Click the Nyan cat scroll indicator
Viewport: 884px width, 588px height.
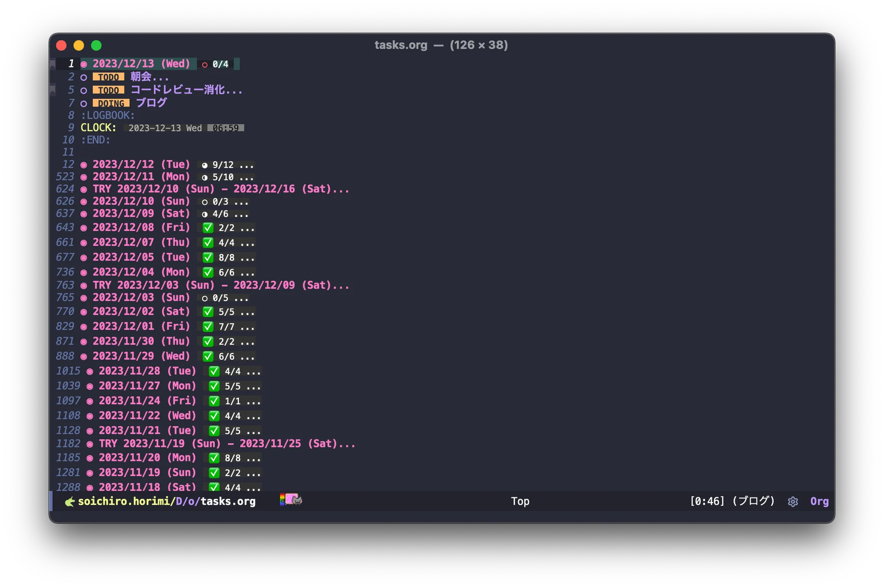[x=291, y=500]
